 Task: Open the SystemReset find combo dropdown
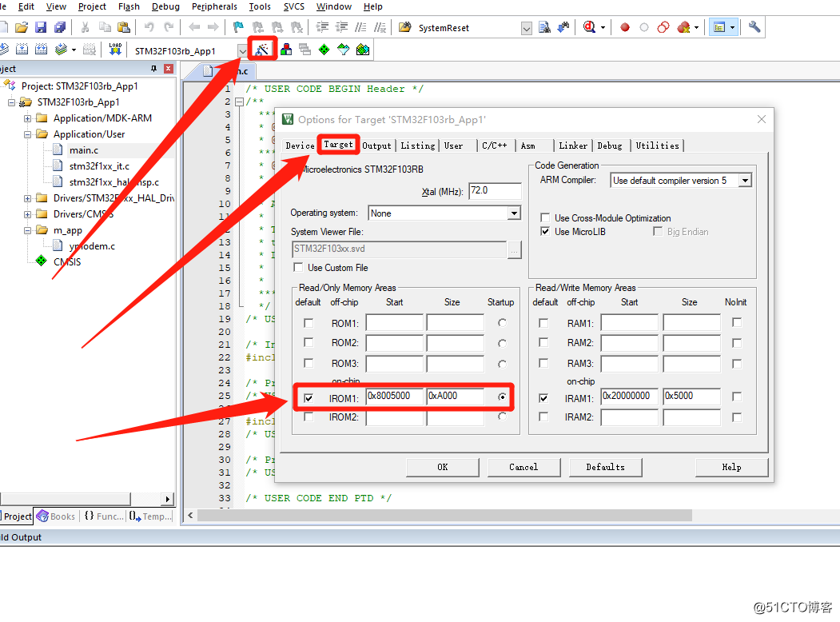(x=527, y=28)
